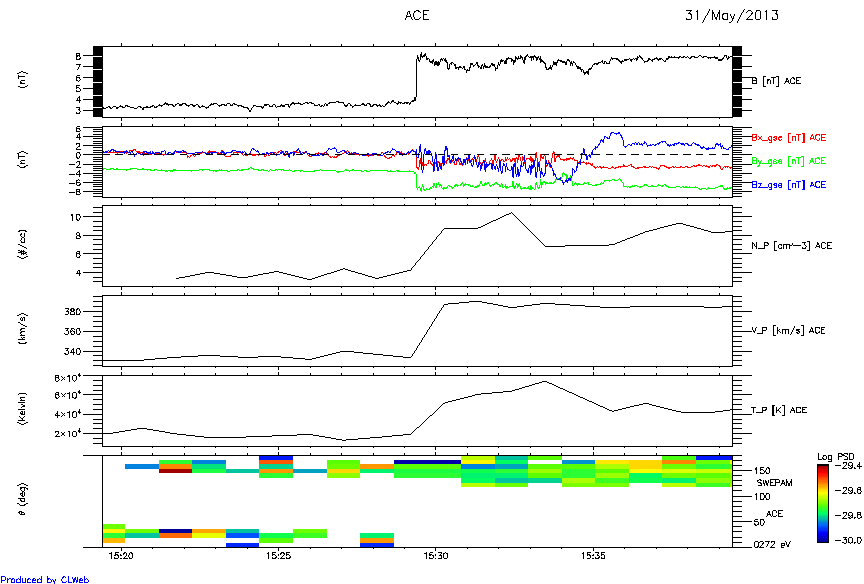Click the '340' velocity tick value

(73, 352)
